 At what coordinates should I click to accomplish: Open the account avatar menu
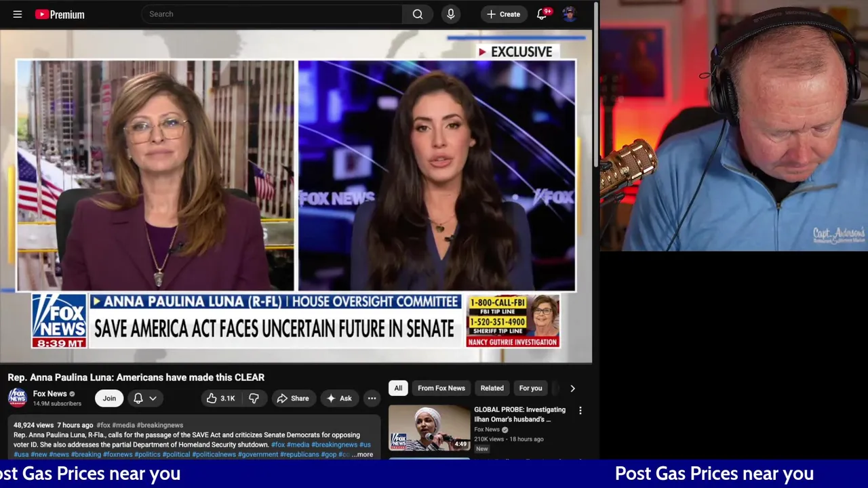[x=569, y=14]
